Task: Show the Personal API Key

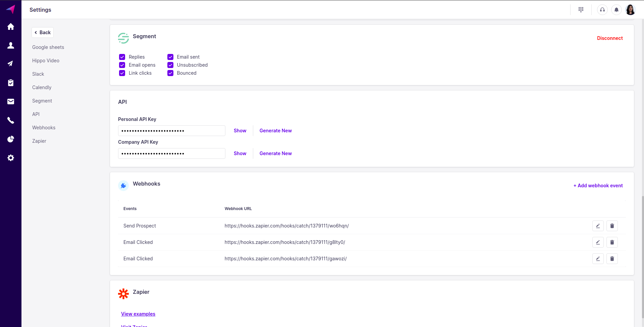Action: pyautogui.click(x=240, y=131)
